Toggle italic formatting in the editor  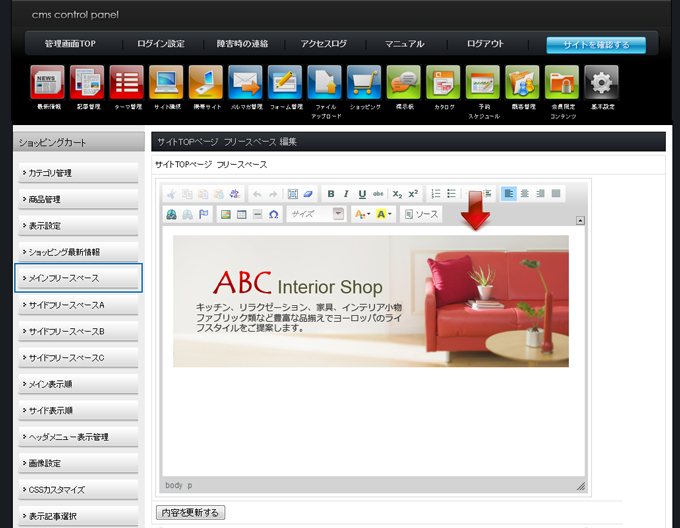[x=346, y=194]
